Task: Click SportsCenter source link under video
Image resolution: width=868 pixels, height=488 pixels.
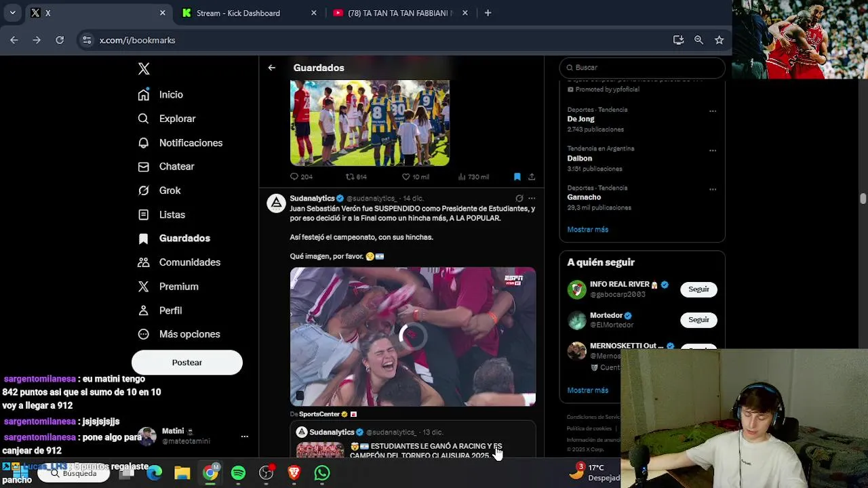Action: pyautogui.click(x=319, y=414)
